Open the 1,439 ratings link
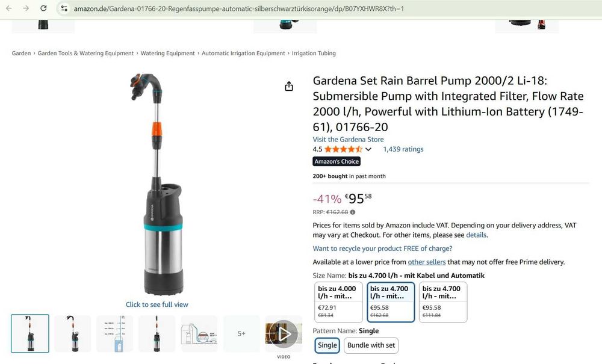Viewport: 602px width, 364px height. point(403,149)
